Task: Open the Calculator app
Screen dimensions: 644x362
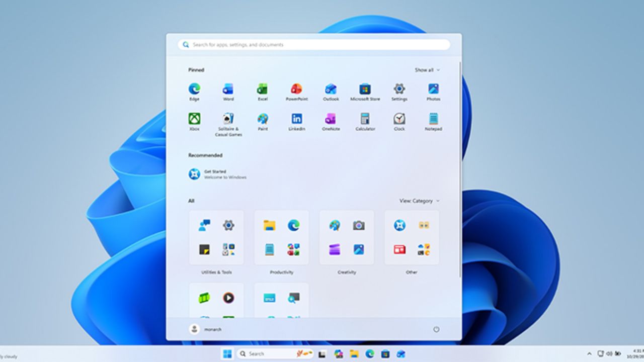Action: [365, 121]
